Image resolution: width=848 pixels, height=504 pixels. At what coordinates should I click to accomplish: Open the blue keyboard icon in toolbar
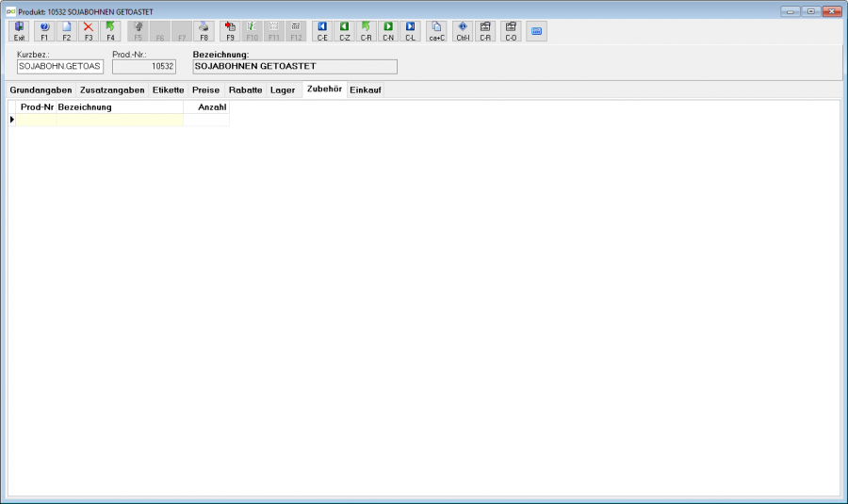point(536,31)
